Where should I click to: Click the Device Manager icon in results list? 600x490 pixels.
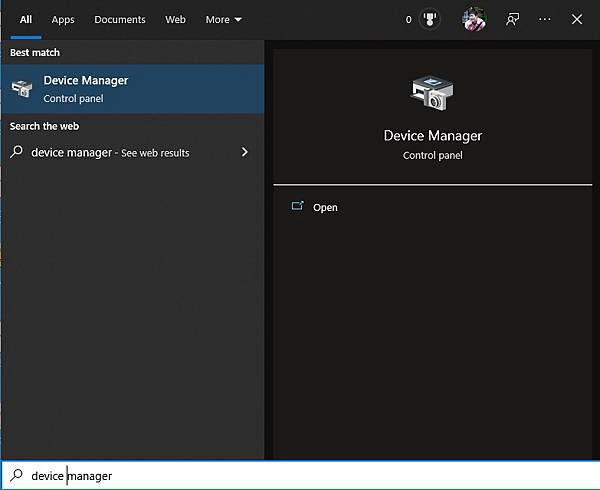coord(21,88)
